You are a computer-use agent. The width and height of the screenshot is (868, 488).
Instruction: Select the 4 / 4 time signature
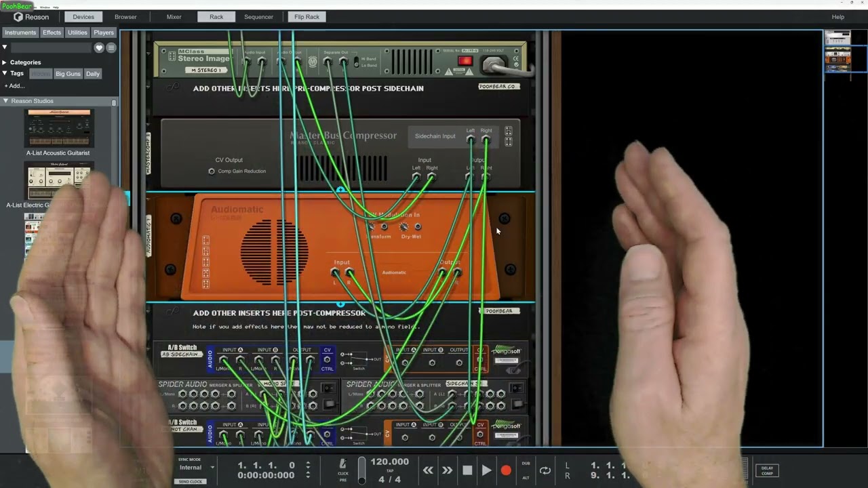pyautogui.click(x=390, y=479)
